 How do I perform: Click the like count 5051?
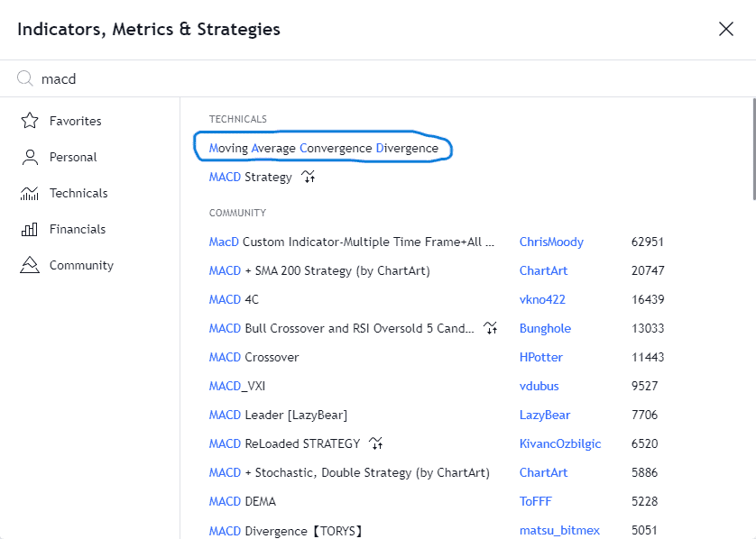645,530
